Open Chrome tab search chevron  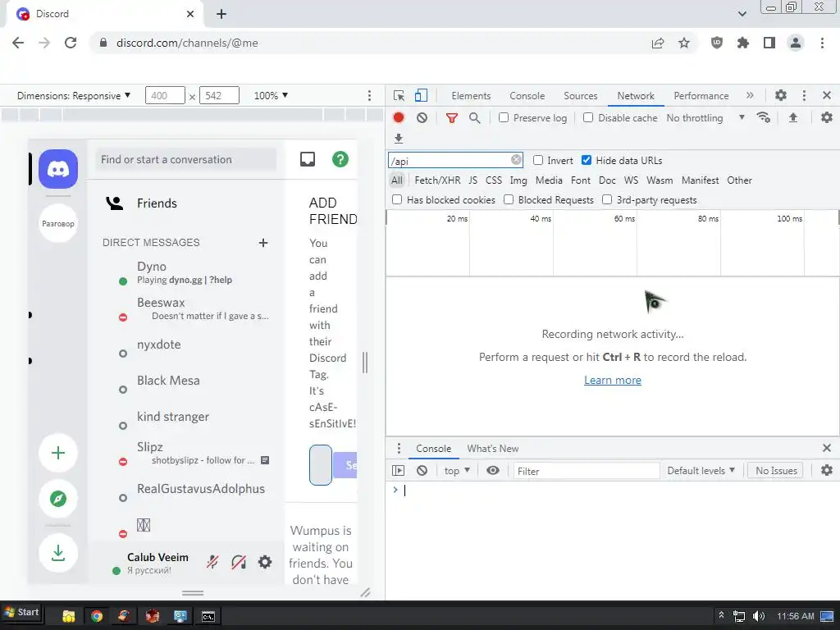point(742,14)
